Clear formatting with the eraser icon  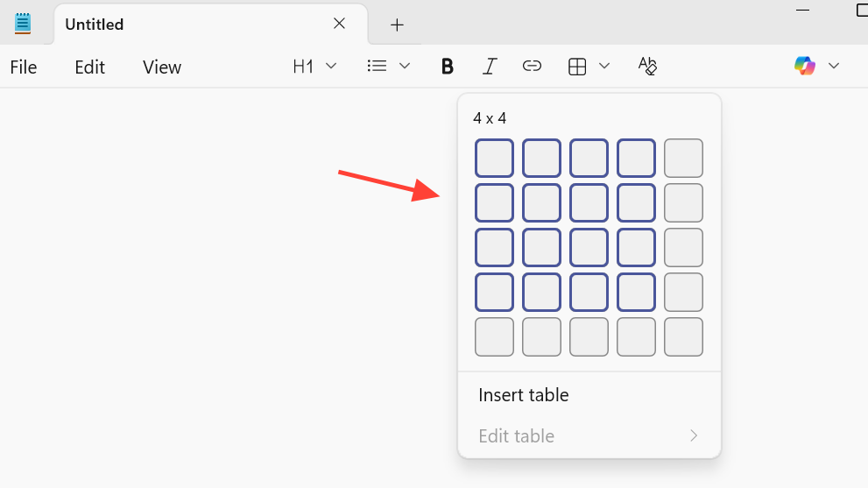[x=647, y=66]
